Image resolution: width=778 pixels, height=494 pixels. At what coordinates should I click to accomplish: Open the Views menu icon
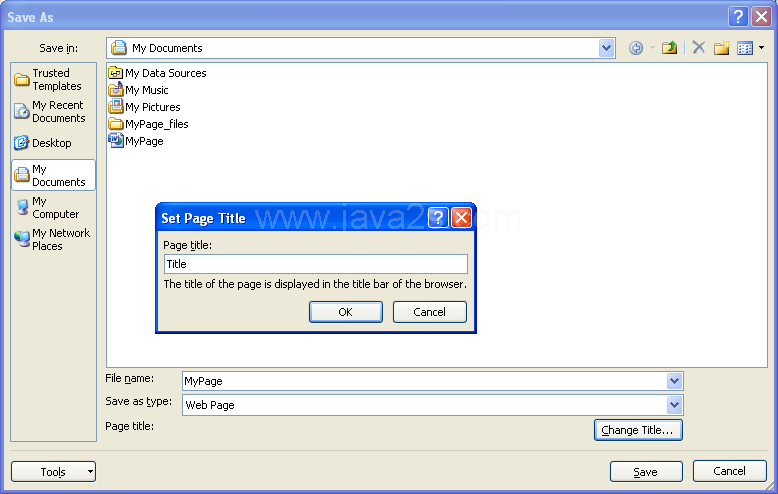(x=745, y=48)
